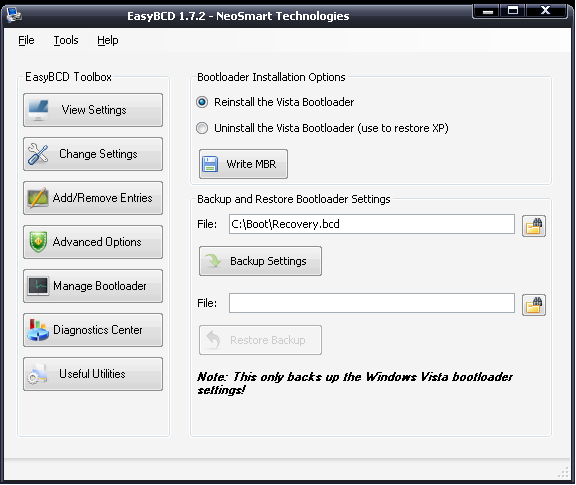Click the Backup Settings button
576x485 pixels.
click(260, 261)
